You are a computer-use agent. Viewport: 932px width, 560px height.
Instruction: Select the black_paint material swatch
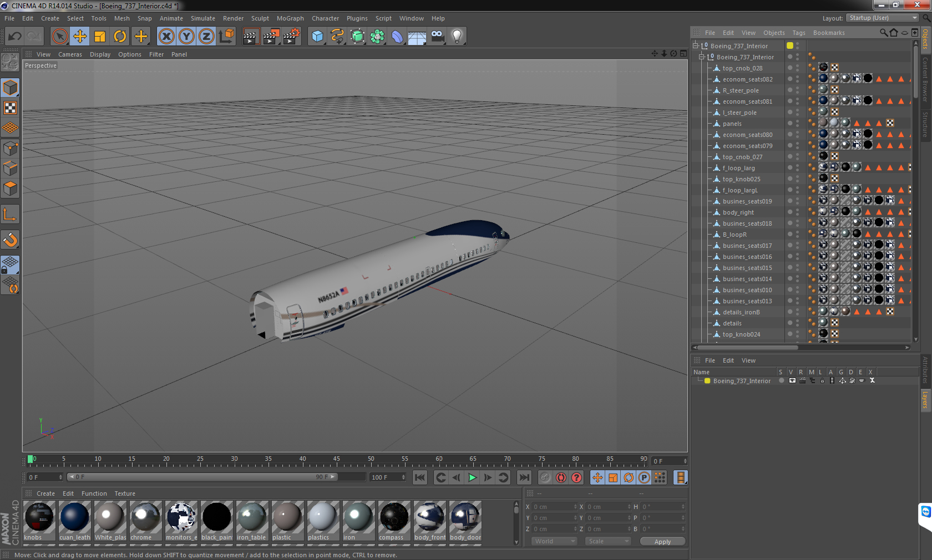[x=217, y=521]
